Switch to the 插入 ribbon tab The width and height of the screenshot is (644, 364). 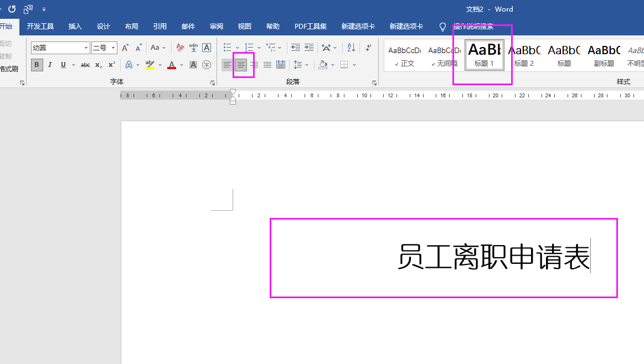[75, 26]
